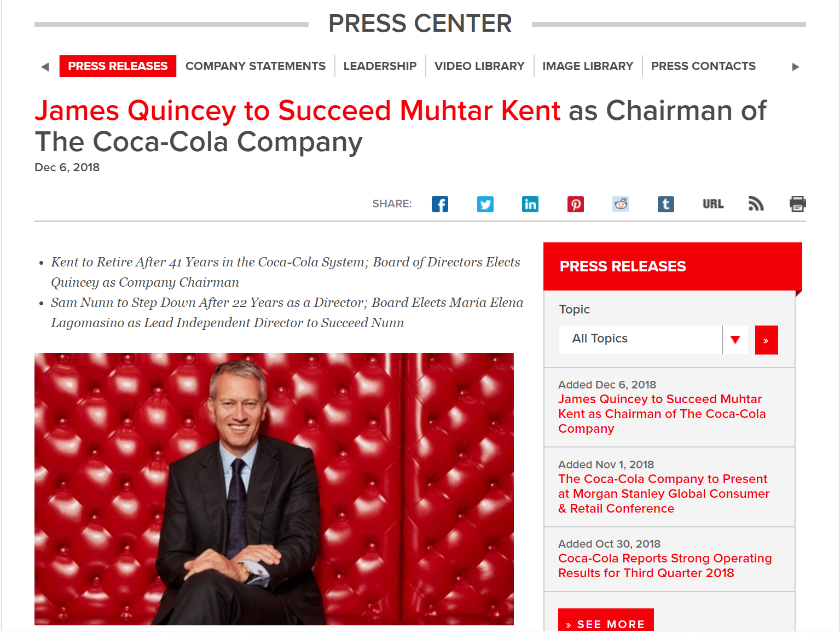The width and height of the screenshot is (840, 633).
Task: Share article on Reddit
Action: coord(621,204)
